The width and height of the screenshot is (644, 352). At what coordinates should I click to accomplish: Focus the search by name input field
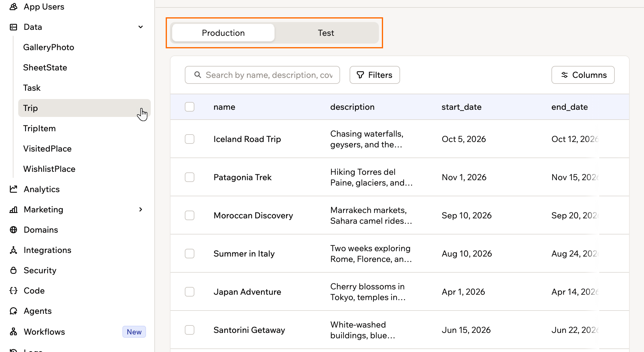(262, 75)
